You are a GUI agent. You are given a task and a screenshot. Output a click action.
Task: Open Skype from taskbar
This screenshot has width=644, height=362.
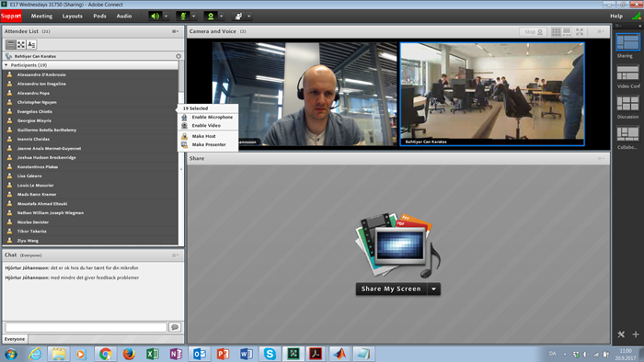point(270,354)
